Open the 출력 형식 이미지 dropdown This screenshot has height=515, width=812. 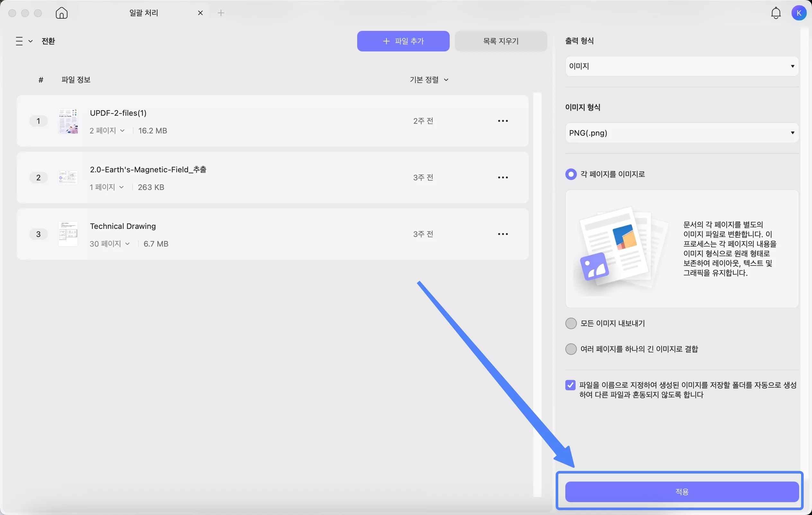coord(682,66)
